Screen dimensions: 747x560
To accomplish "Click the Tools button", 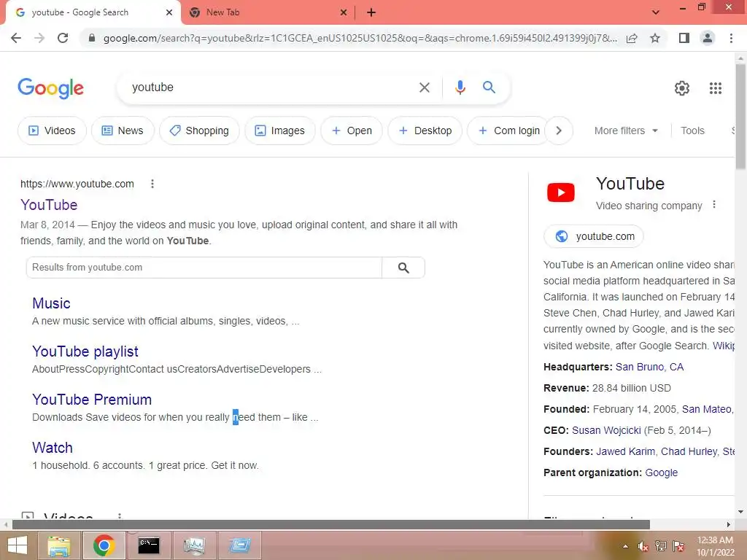I will tap(692, 131).
